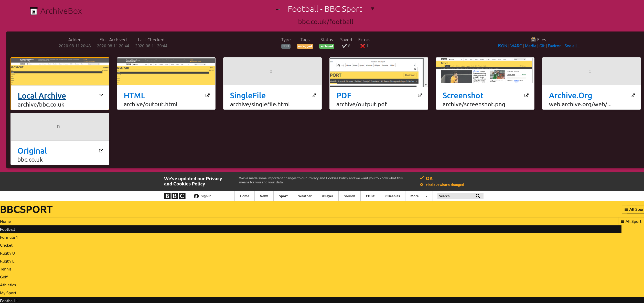
Task: Open HTML output external link icon
Action: (208, 95)
